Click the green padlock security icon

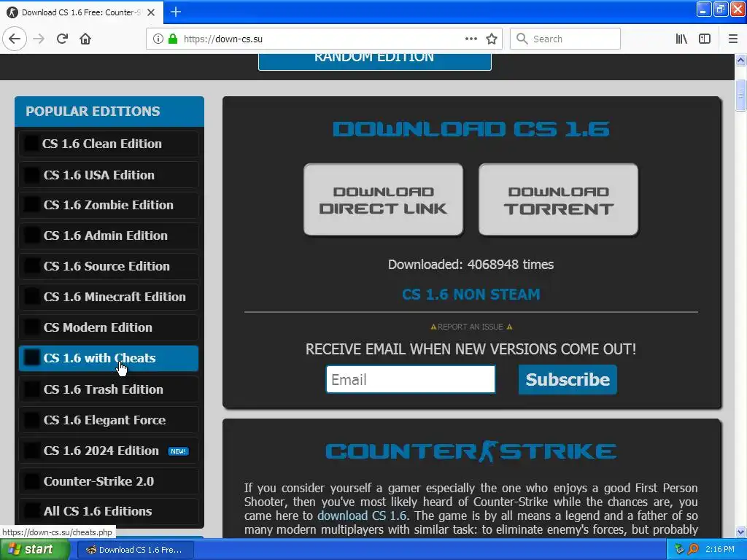(x=172, y=39)
